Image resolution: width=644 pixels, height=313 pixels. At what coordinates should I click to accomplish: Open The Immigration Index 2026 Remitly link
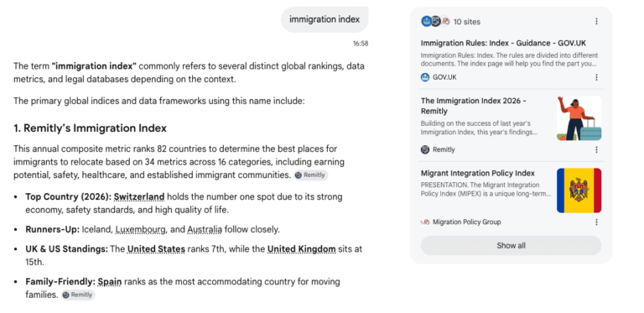tap(474, 106)
